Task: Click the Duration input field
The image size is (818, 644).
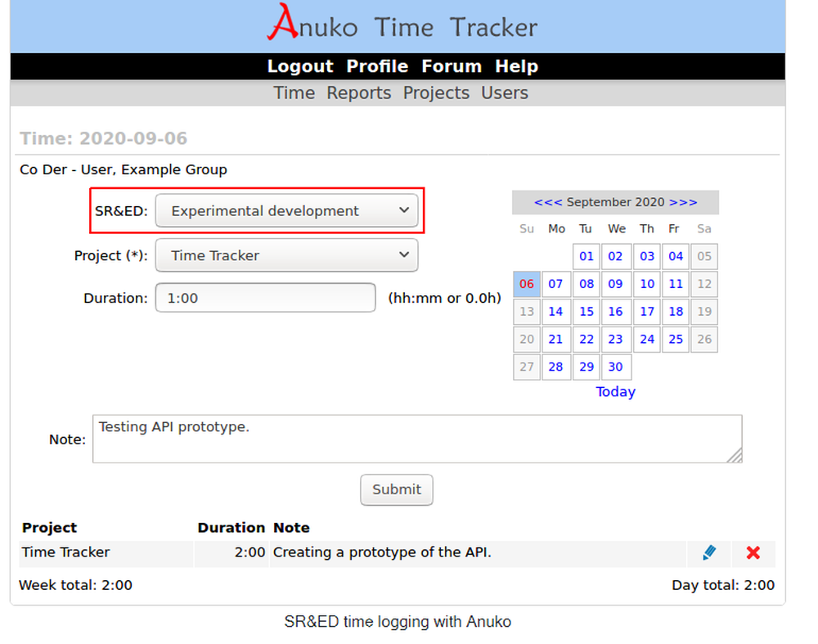Action: tap(265, 298)
